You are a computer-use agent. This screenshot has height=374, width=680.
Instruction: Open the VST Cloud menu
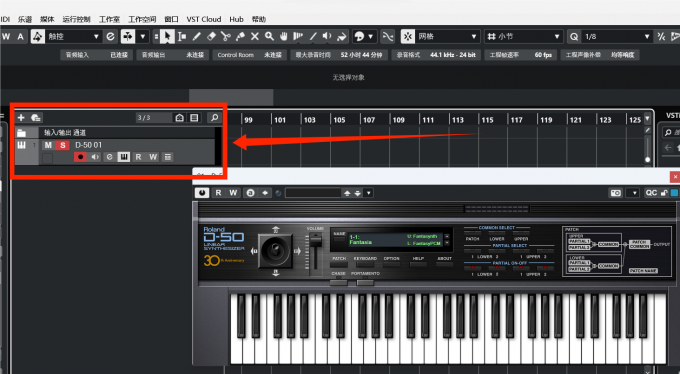[x=204, y=19]
